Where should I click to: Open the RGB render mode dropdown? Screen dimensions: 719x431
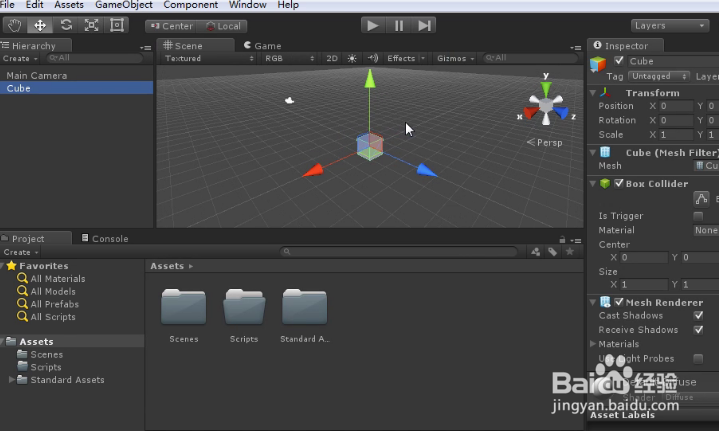click(x=289, y=58)
